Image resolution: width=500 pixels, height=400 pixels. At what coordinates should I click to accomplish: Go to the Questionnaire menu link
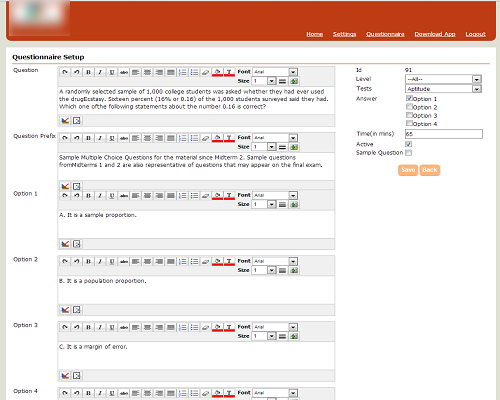[385, 34]
